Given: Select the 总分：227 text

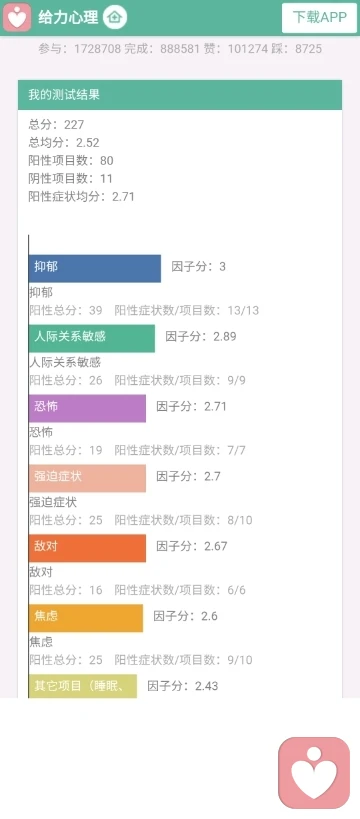Looking at the screenshot, I should (56, 124).
